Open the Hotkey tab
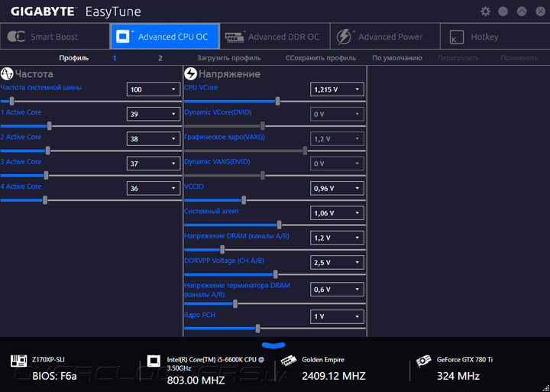Viewport: 550px width, 392px height. [x=495, y=37]
